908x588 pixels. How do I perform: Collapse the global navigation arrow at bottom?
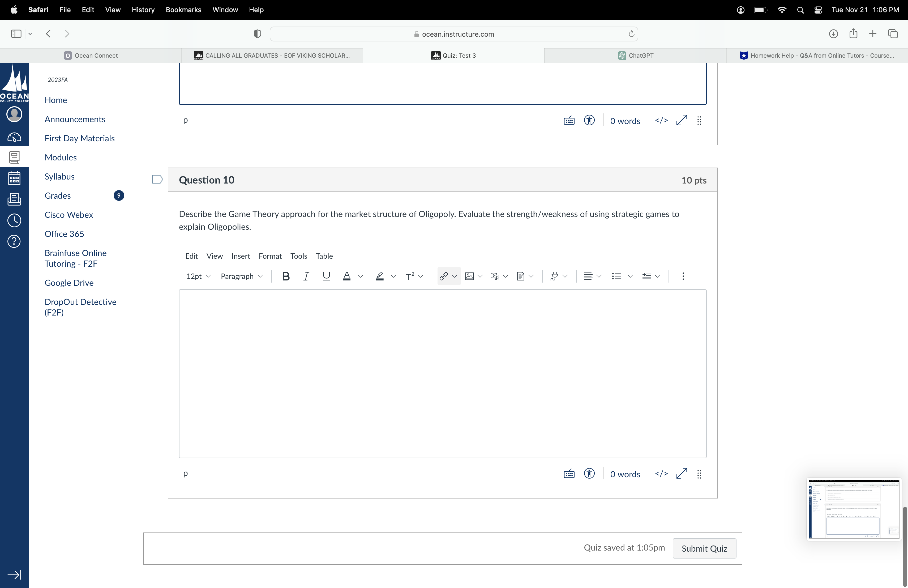(14, 574)
